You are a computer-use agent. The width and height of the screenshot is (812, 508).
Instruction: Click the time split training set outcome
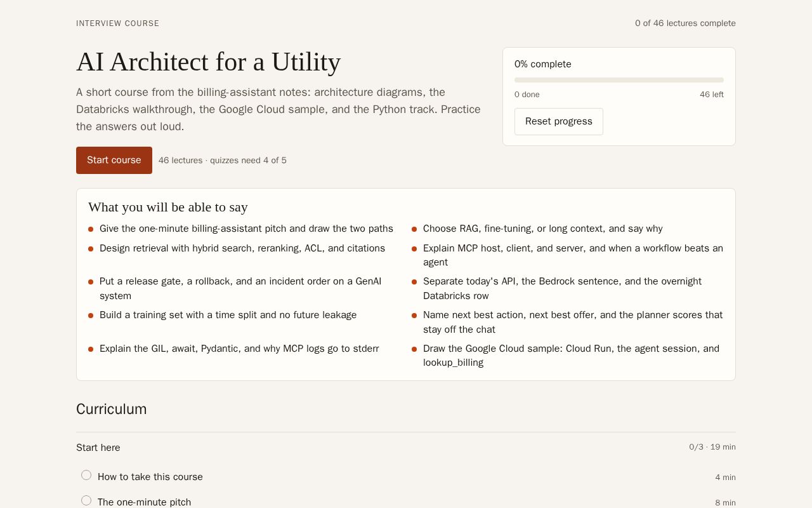coord(228,315)
